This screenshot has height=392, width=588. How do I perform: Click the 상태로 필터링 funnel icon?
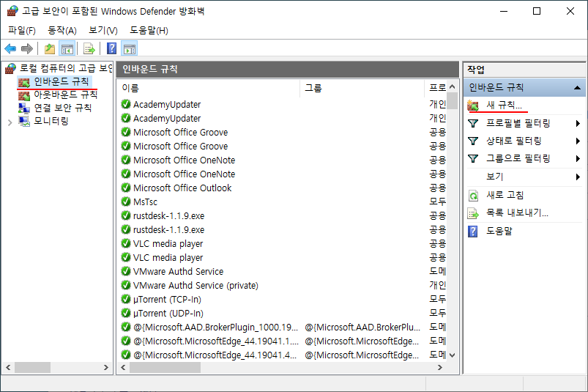click(473, 141)
